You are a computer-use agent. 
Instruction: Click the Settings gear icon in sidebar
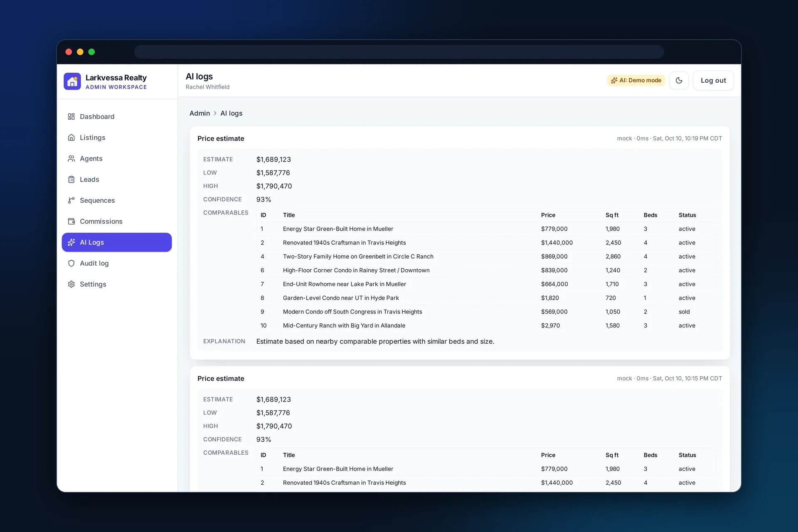coord(71,284)
